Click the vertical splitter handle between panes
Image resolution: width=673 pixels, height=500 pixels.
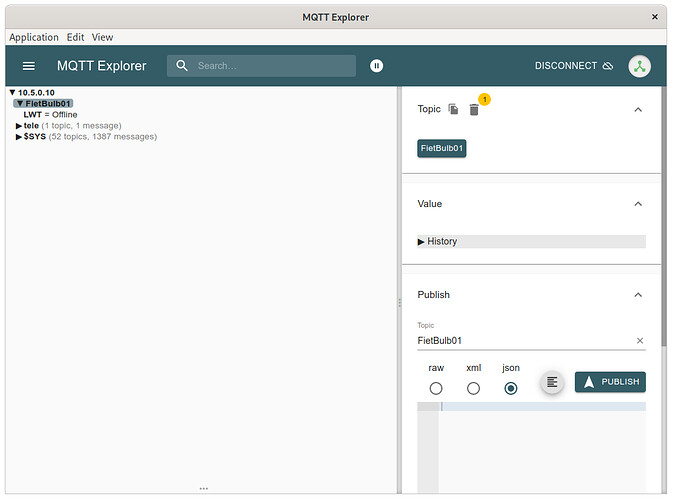tap(400, 303)
